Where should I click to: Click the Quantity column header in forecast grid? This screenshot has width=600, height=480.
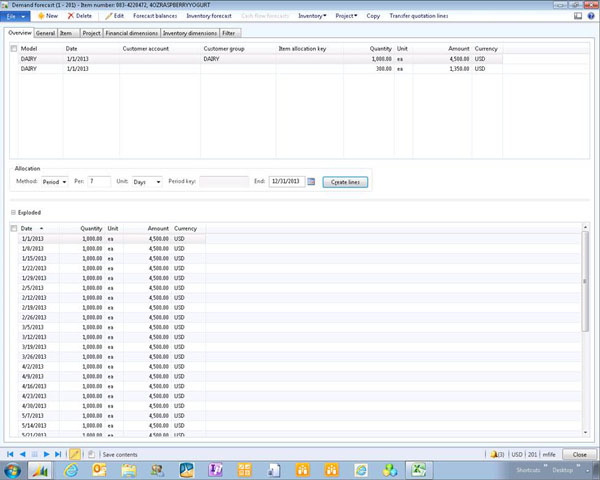[380, 49]
